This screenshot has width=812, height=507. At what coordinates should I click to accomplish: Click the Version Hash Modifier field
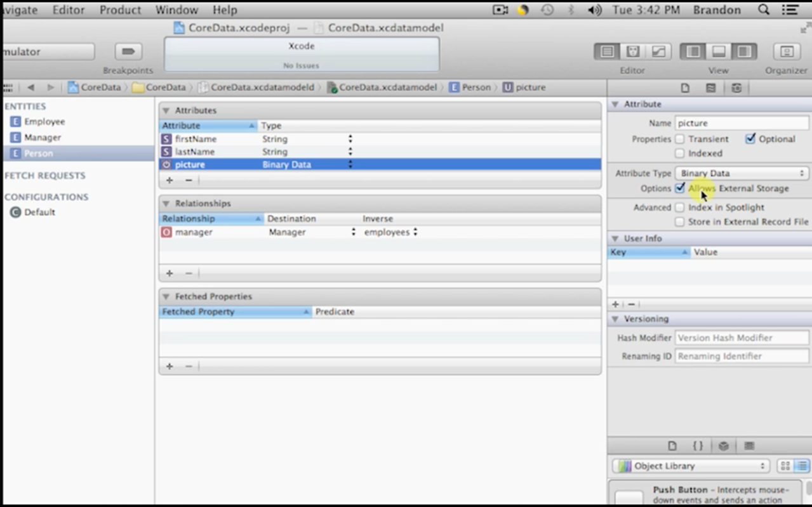741,338
